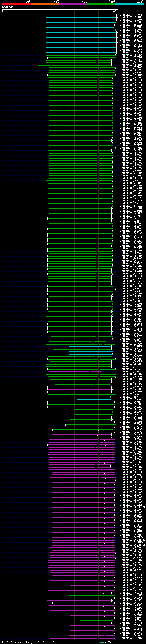
Task: Select the UniRef100_A9SXW1 label
Action: (131, 30)
